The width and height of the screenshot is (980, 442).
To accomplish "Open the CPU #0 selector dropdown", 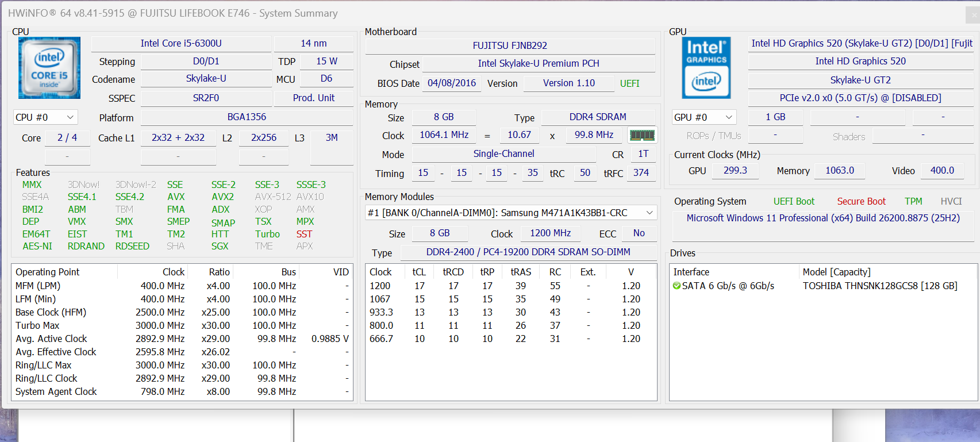I will point(45,117).
